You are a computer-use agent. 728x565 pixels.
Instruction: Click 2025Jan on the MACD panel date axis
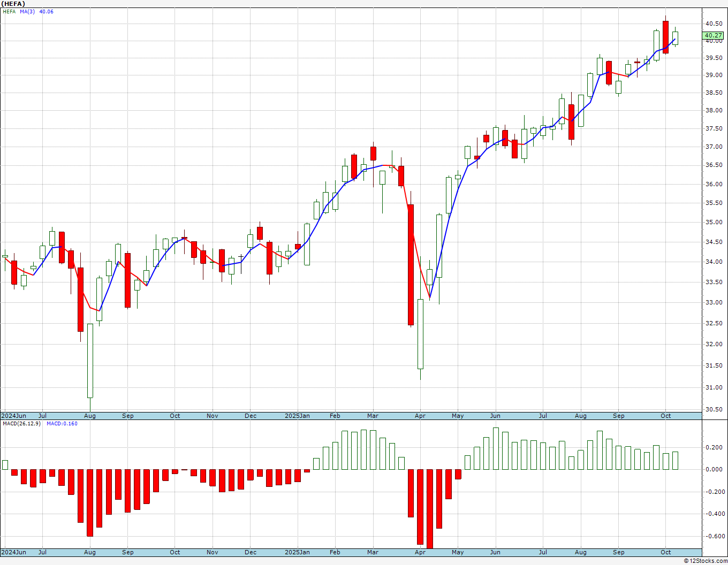297,552
